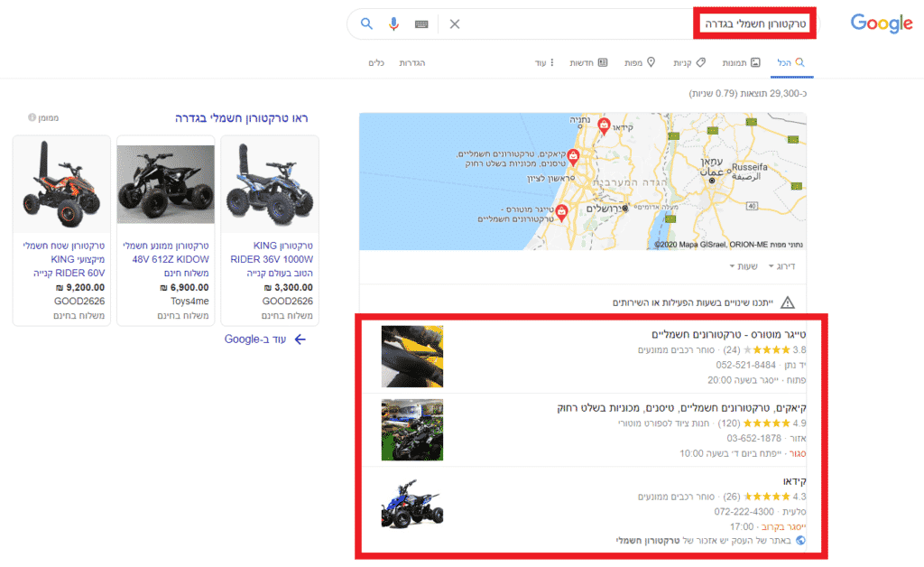Click the ₪ 3,300.00 price
The image size is (924, 567).
(289, 288)
